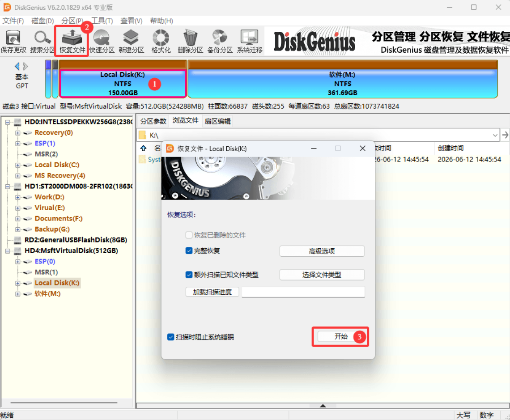The height and width of the screenshot is (420, 510).
Task: Click the 选择文件类型 button
Action: point(322,275)
